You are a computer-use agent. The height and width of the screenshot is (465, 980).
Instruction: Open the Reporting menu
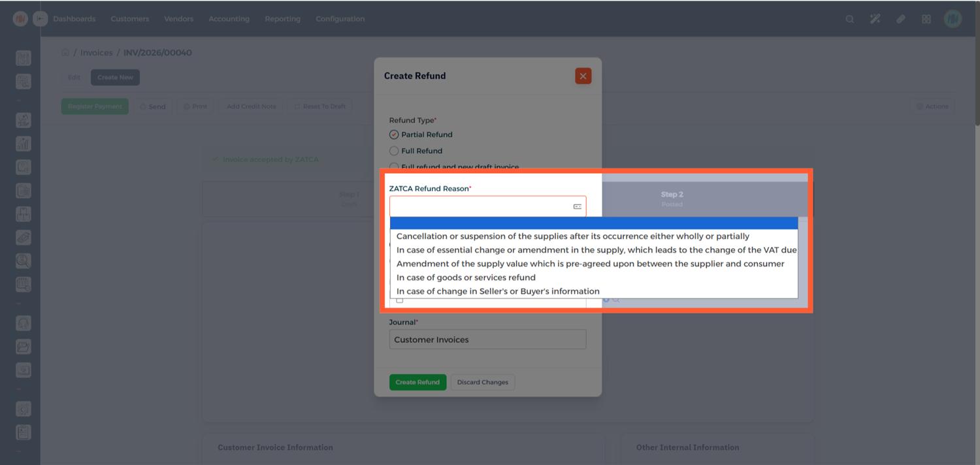pyautogui.click(x=282, y=19)
